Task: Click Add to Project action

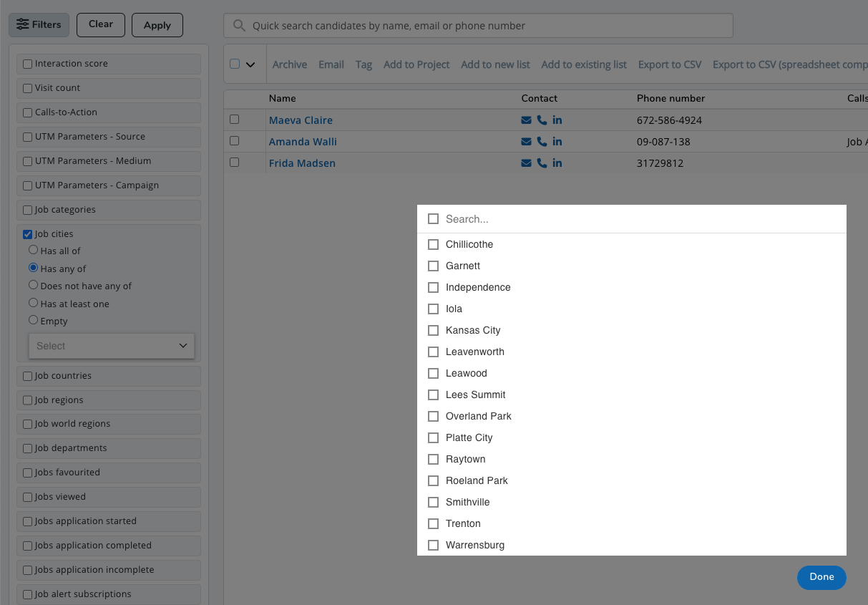Action: (416, 64)
